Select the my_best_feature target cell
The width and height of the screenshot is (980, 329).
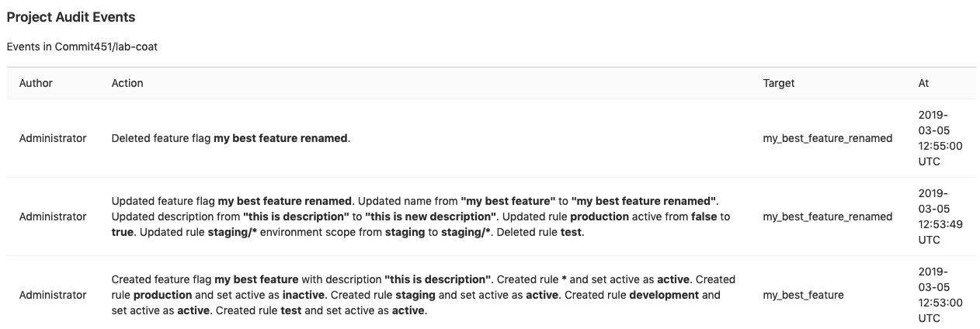tap(803, 295)
